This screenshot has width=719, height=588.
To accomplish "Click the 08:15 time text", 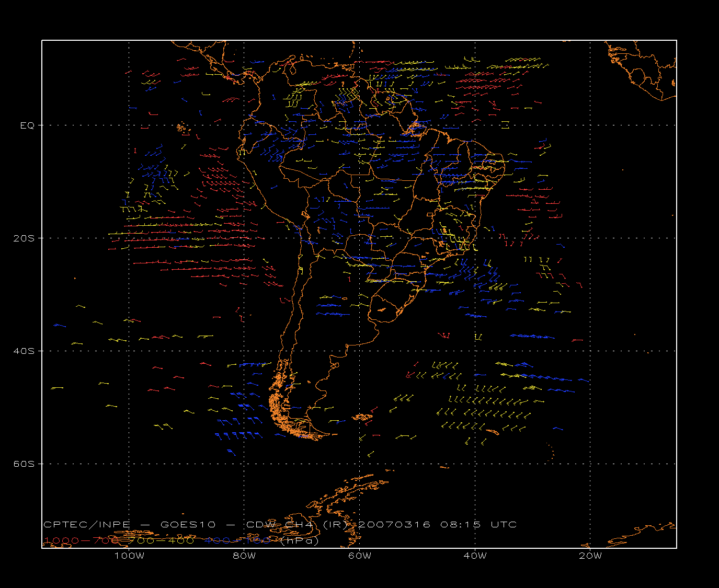I will [x=460, y=524].
